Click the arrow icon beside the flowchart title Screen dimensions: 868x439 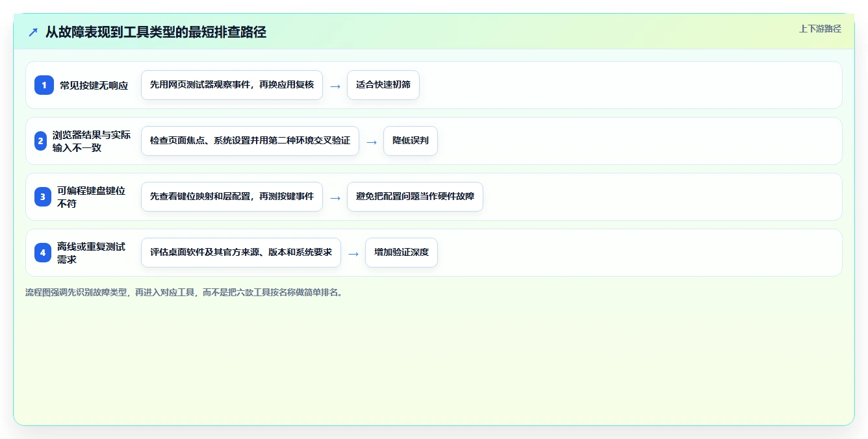coord(33,32)
